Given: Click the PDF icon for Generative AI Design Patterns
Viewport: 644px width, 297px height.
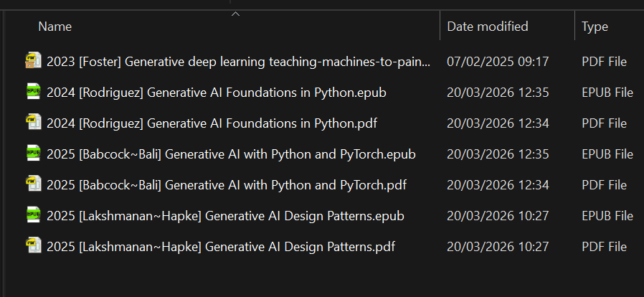Looking at the screenshot, I should [33, 247].
